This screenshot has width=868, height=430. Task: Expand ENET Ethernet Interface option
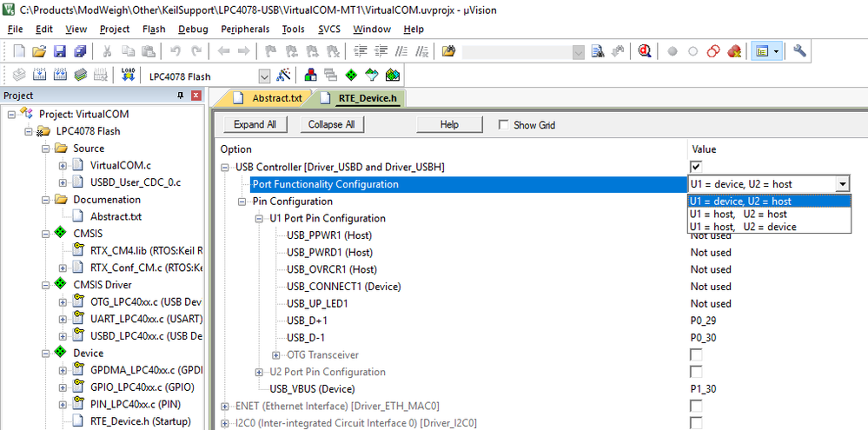pos(225,407)
